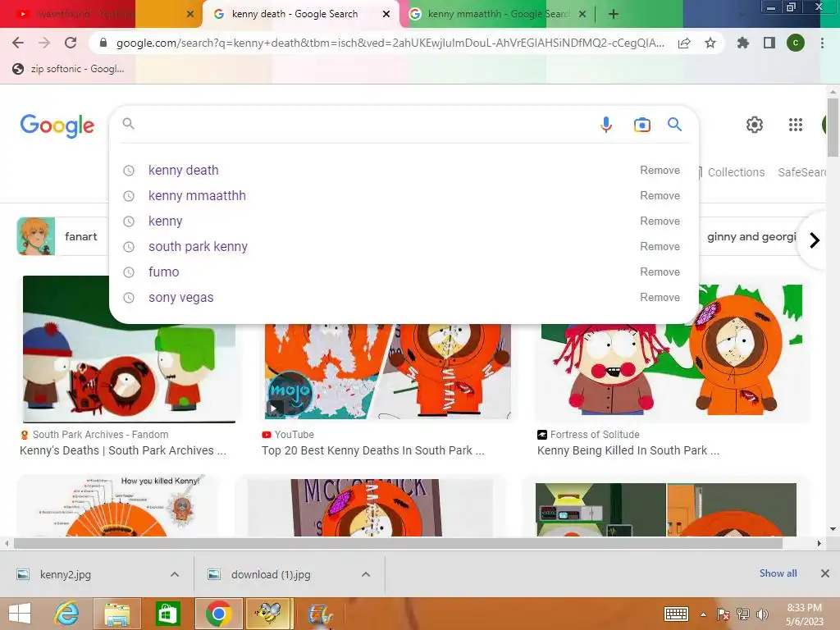Screen dimensions: 840x630
Task: Open touch keyboard from system tray
Action: pyautogui.click(x=676, y=614)
